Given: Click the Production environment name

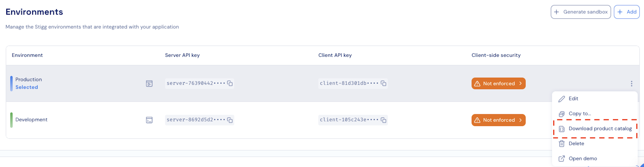Looking at the screenshot, I should 28,79.
